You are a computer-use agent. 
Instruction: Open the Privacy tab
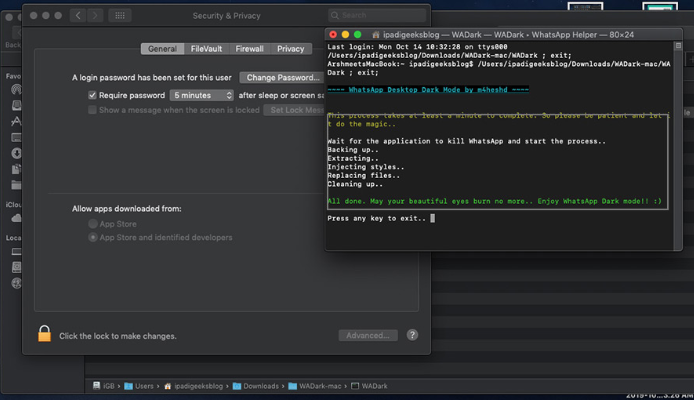point(291,49)
